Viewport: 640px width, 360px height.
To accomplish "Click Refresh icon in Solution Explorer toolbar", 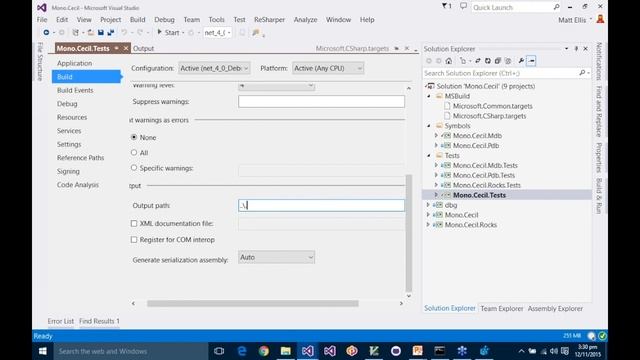I will [488, 61].
